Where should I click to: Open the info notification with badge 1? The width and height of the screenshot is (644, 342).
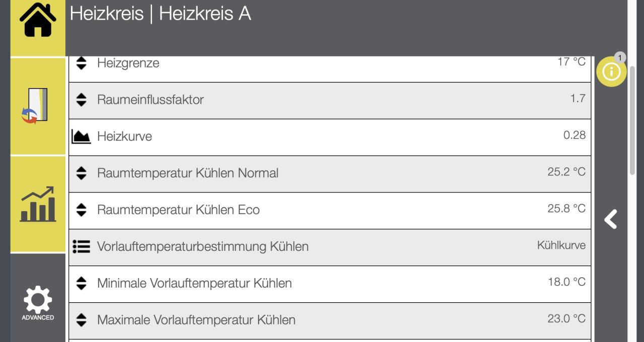tap(611, 72)
